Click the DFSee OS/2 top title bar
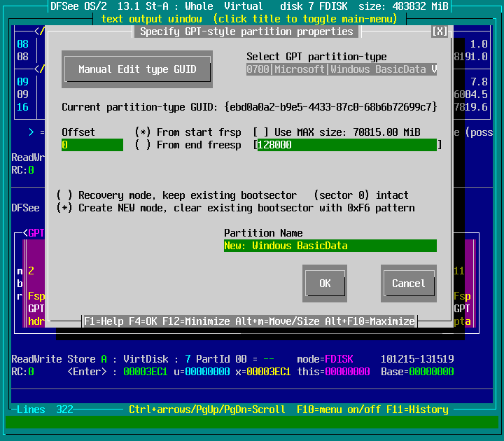504x441 pixels. (x=252, y=6)
